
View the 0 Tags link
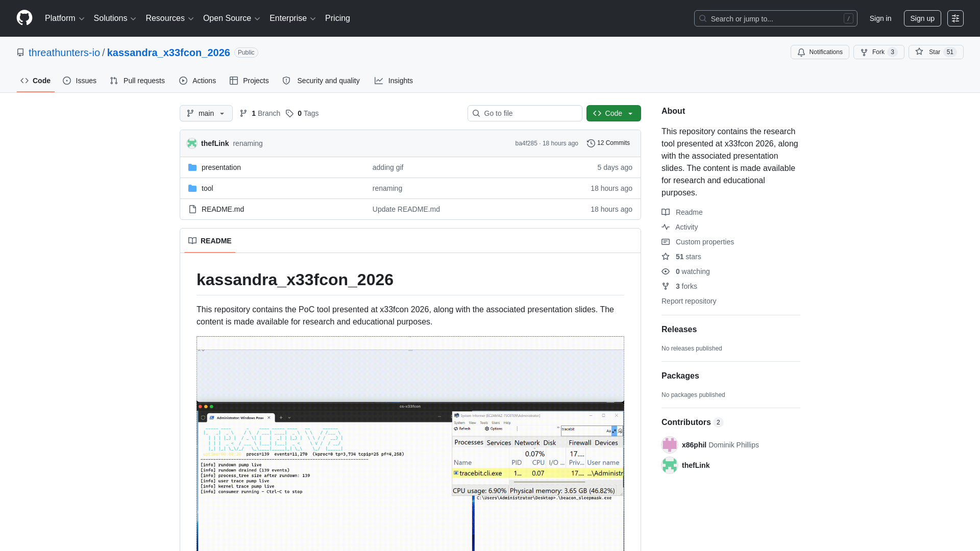302,113
